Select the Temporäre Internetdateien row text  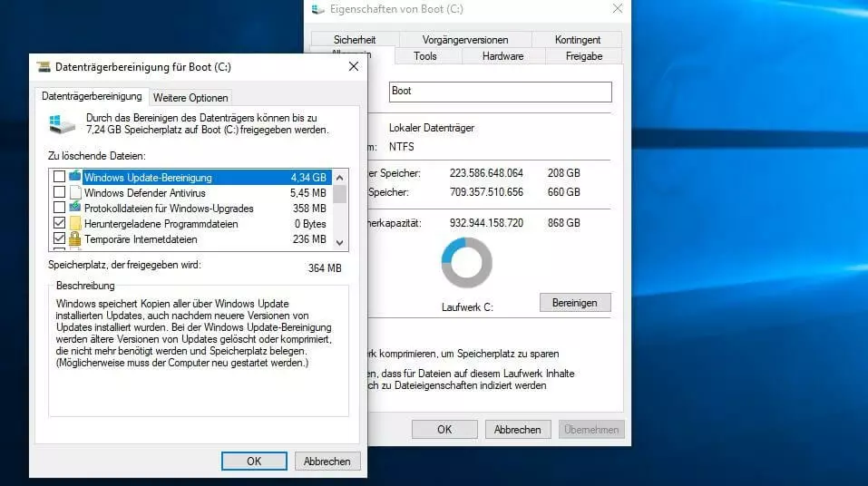[141, 239]
